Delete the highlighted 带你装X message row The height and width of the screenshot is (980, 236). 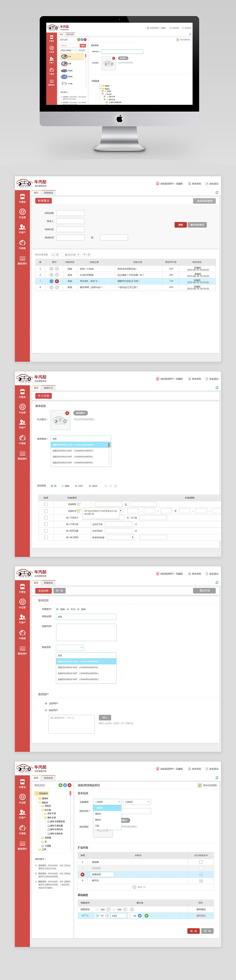[x=57, y=281]
